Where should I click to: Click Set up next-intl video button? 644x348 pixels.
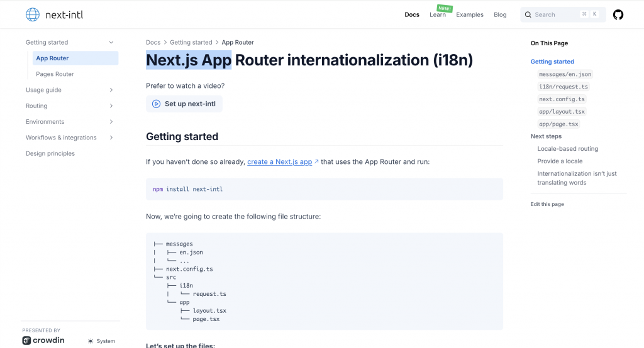coord(184,104)
